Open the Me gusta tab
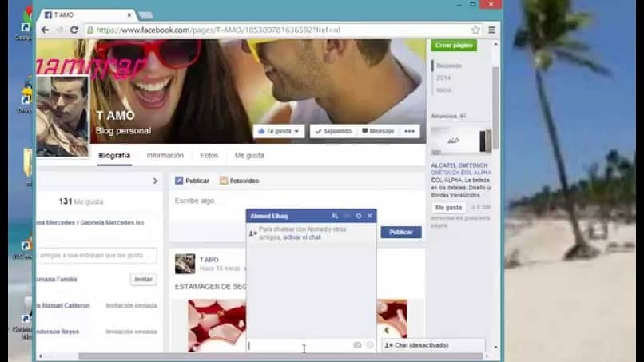Screen dimensions: 644x362 tap(249, 155)
